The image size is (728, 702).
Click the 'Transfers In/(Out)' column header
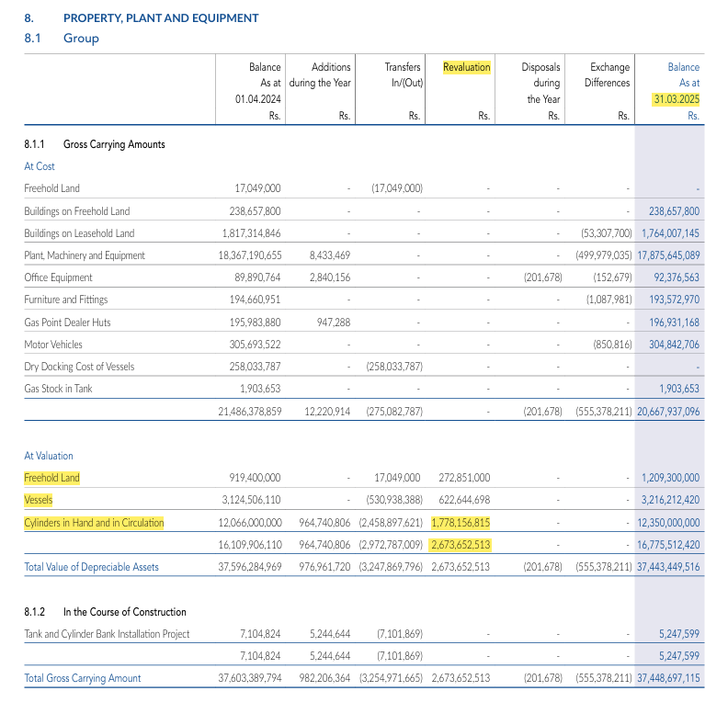pos(403,75)
